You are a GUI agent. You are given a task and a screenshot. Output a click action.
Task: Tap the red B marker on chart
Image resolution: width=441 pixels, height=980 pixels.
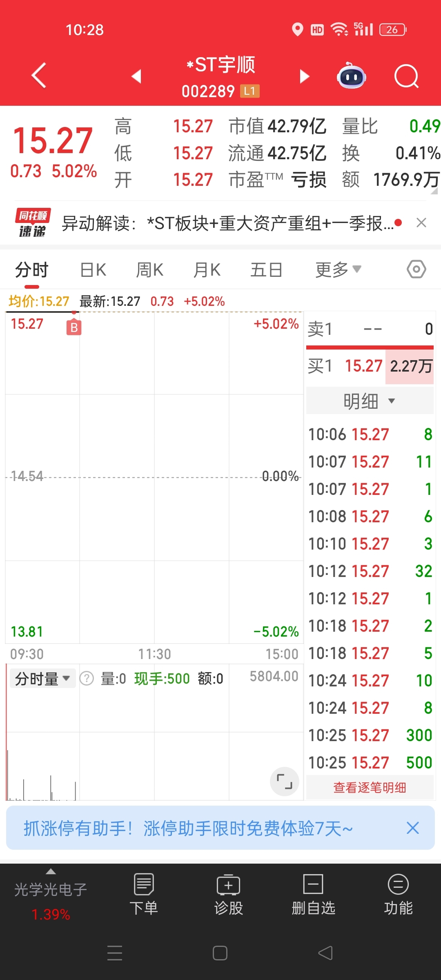coord(74,327)
